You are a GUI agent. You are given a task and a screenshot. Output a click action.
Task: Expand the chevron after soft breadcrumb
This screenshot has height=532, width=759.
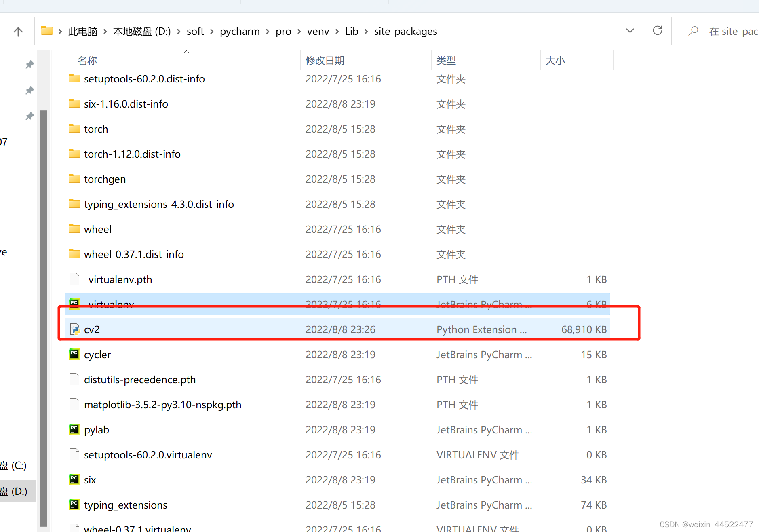(x=212, y=32)
